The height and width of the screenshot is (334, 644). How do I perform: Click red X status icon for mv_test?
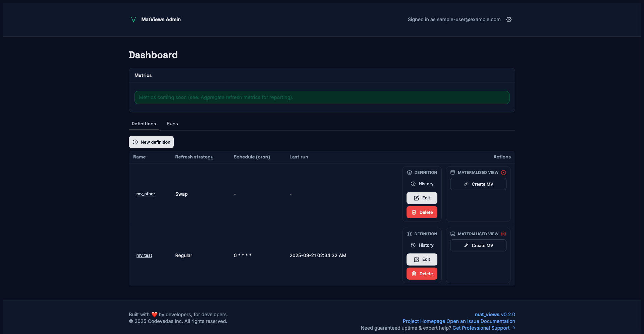pyautogui.click(x=503, y=234)
